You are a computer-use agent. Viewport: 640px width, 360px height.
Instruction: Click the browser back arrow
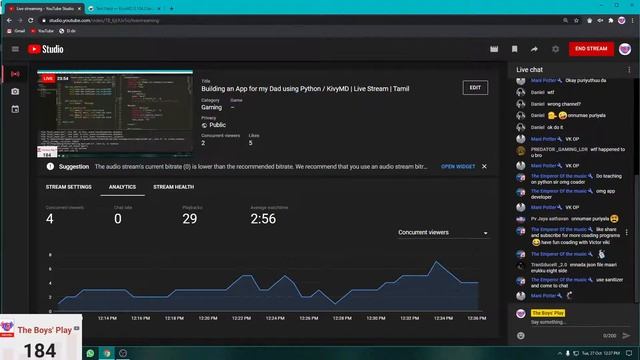pyautogui.click(x=9, y=20)
